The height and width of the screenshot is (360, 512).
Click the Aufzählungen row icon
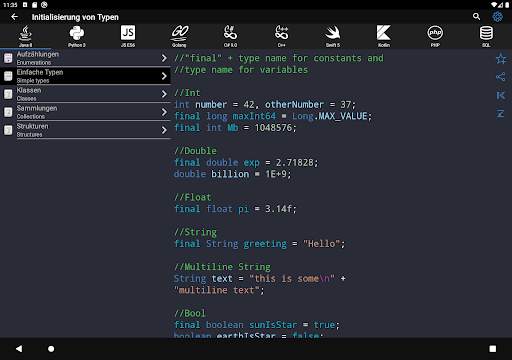(x=8, y=58)
